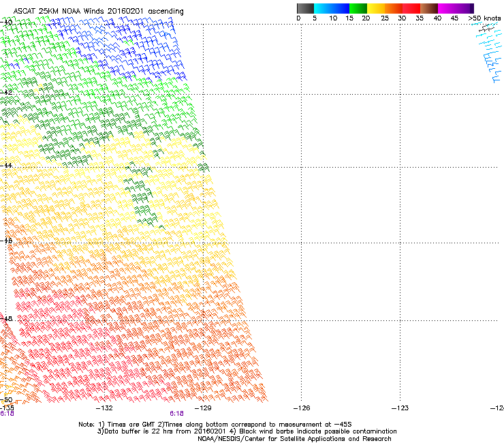Click the latitude label -46

click(x=6, y=241)
